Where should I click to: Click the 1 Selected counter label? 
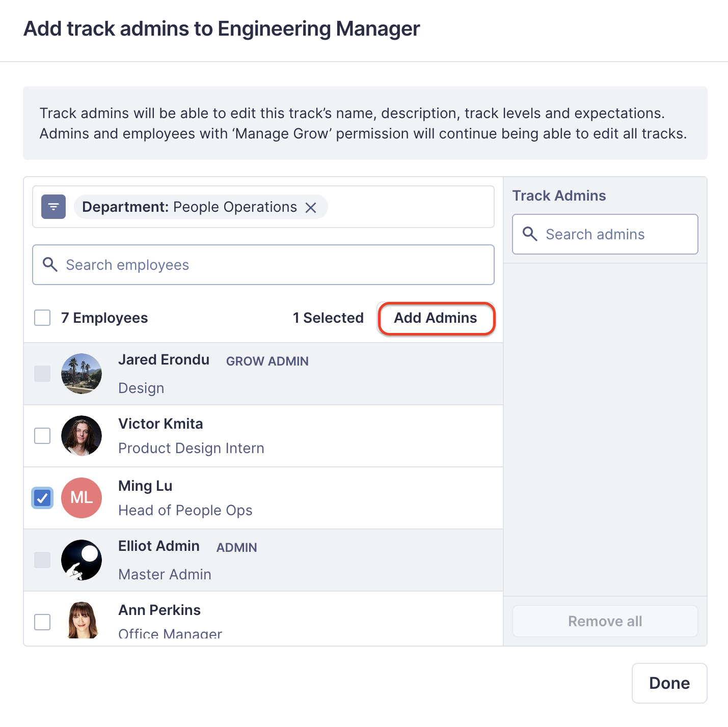coord(328,318)
